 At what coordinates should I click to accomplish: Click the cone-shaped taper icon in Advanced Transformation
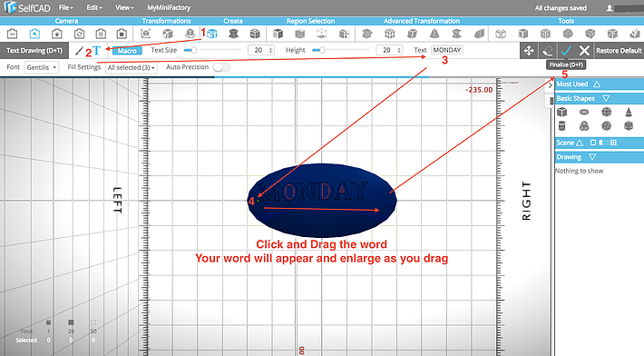(434, 34)
